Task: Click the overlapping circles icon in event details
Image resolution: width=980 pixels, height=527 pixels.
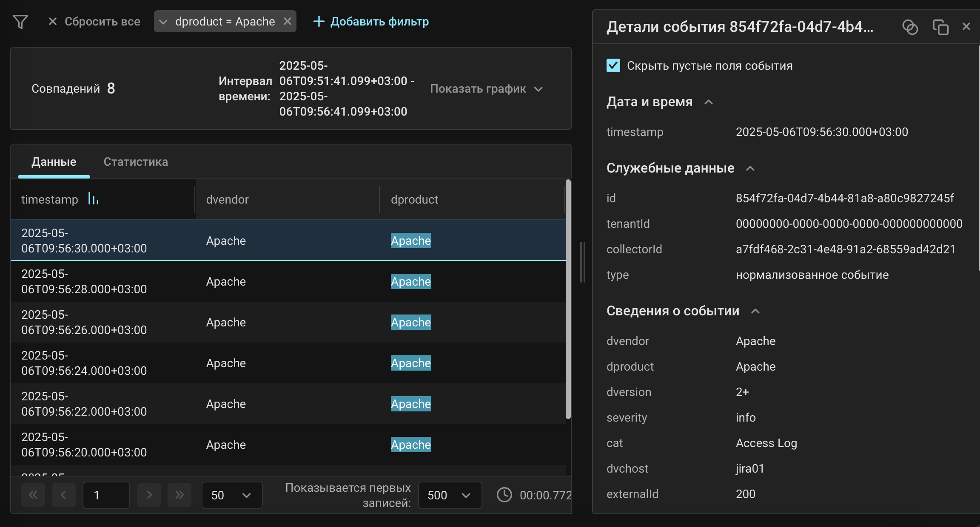Action: tap(910, 27)
